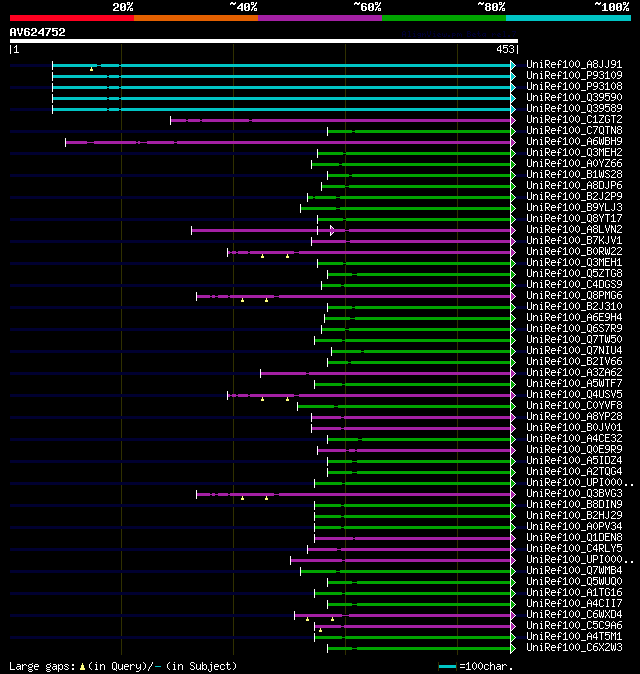The height and width of the screenshot is (674, 640).
Task: Open hit UniRef100_B2IV66
Action: (574, 362)
